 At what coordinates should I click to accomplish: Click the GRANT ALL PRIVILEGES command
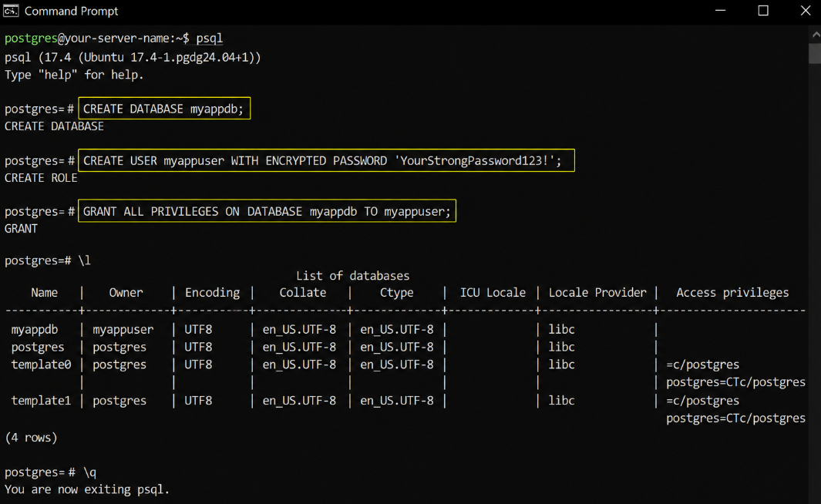(x=267, y=211)
